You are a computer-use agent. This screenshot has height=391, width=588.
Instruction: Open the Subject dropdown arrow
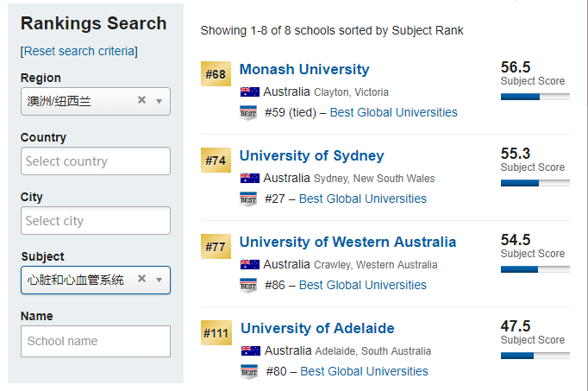[159, 280]
